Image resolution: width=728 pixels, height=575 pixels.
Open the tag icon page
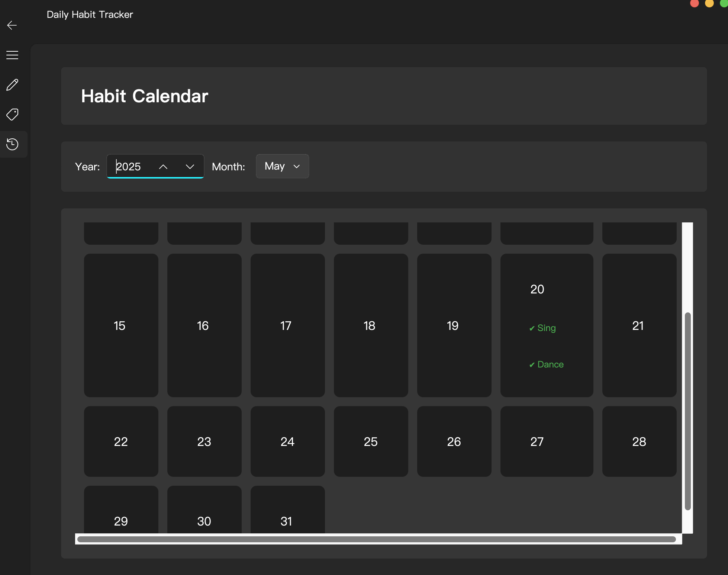pos(12,115)
